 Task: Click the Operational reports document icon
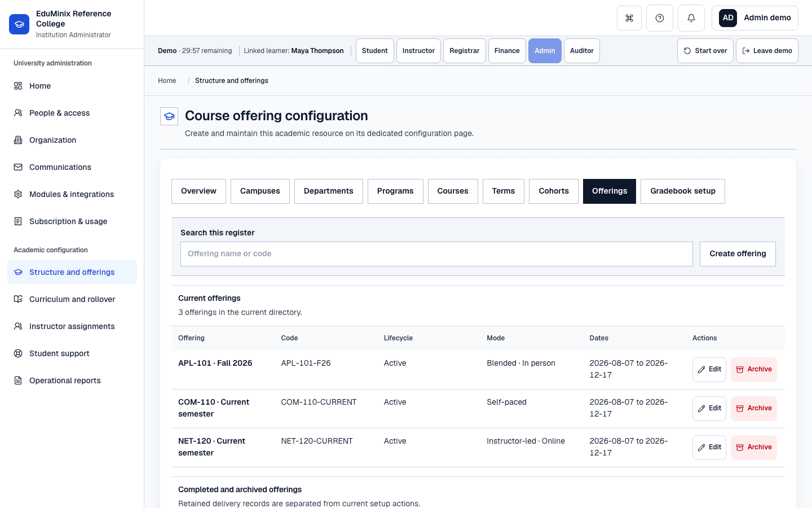(x=18, y=380)
